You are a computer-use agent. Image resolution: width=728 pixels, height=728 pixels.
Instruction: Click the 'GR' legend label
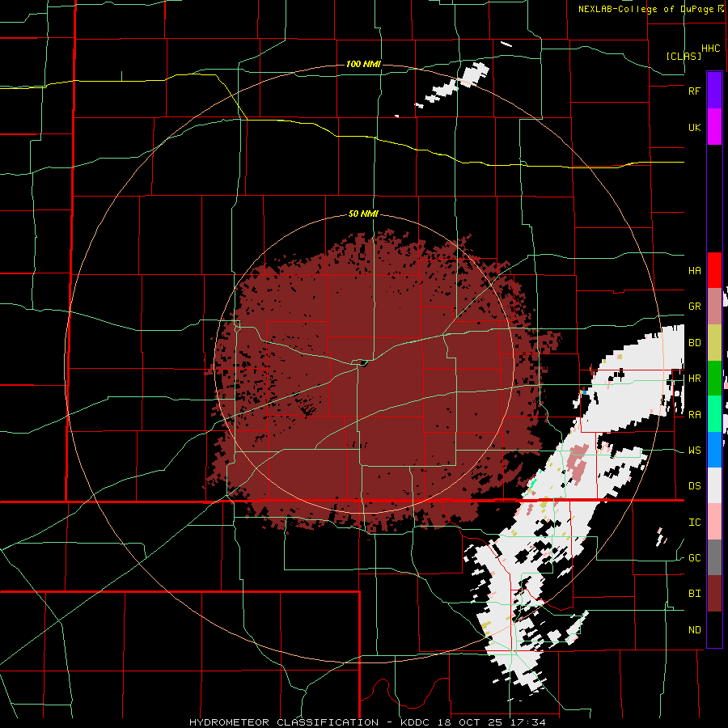[x=694, y=307]
